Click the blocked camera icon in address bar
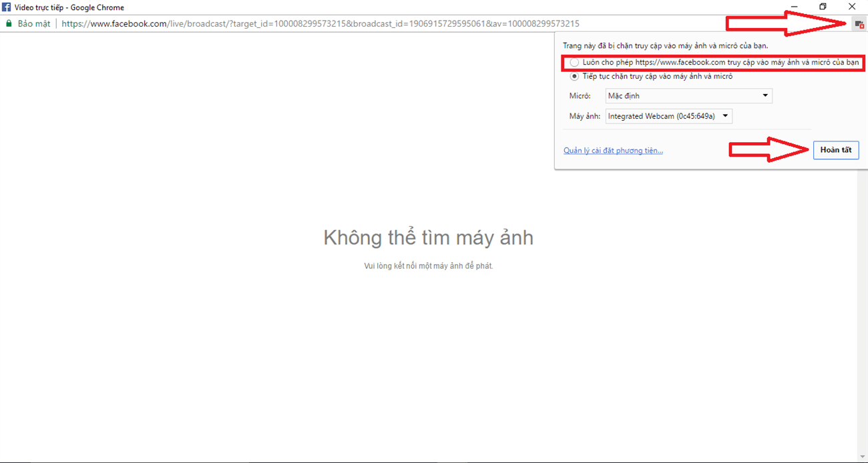868x463 pixels. tap(859, 24)
